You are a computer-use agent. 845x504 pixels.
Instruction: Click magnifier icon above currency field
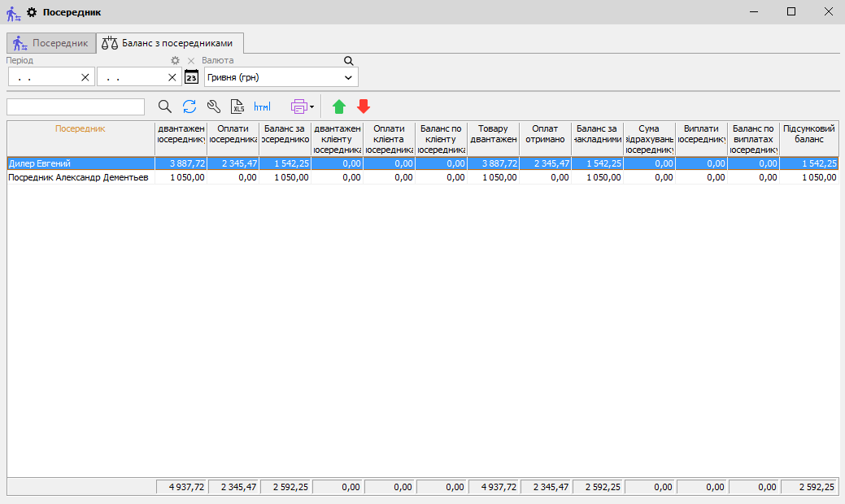click(349, 61)
